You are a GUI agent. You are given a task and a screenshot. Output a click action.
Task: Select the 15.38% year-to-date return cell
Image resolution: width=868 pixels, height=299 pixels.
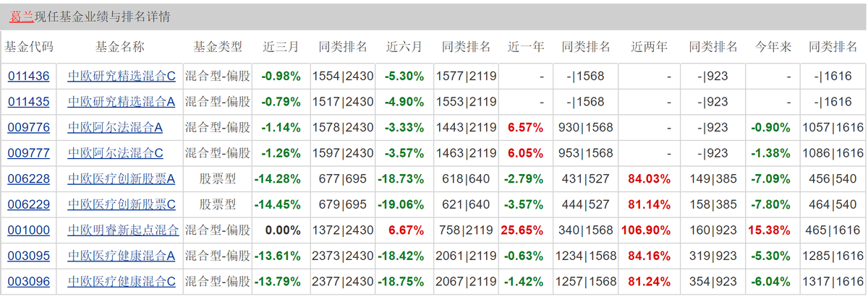pyautogui.click(x=773, y=230)
